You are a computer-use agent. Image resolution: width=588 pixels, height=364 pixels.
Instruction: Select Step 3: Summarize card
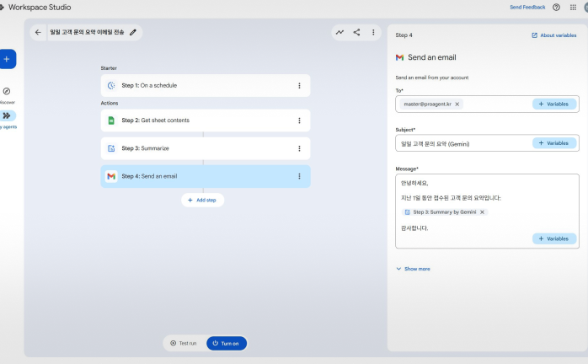tap(206, 148)
